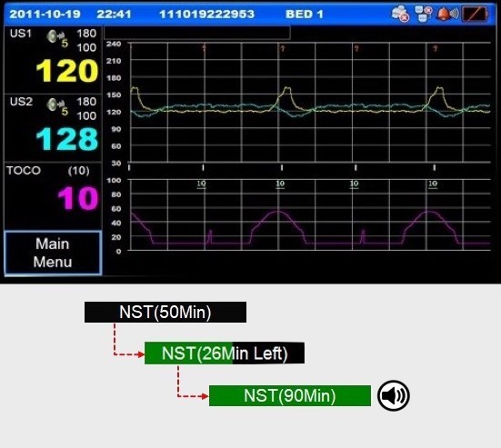
Task: Select the yellow US1 heart rate 120
Action: [x=67, y=71]
